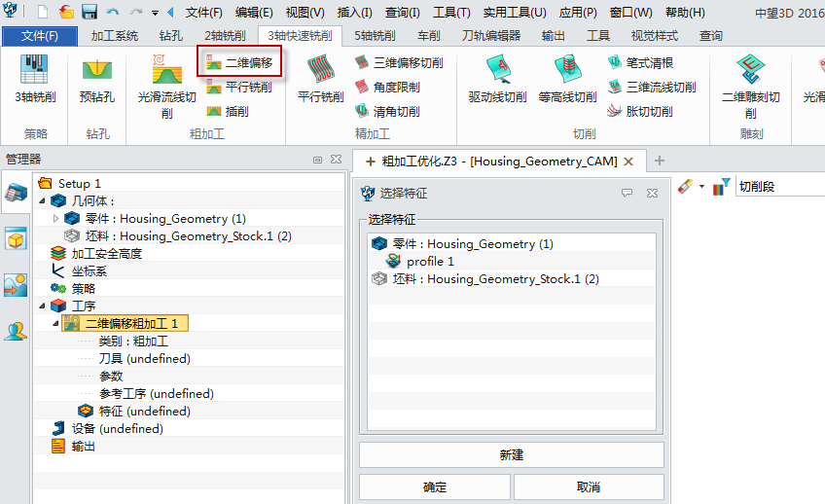Click the save icon in title bar

click(90, 12)
